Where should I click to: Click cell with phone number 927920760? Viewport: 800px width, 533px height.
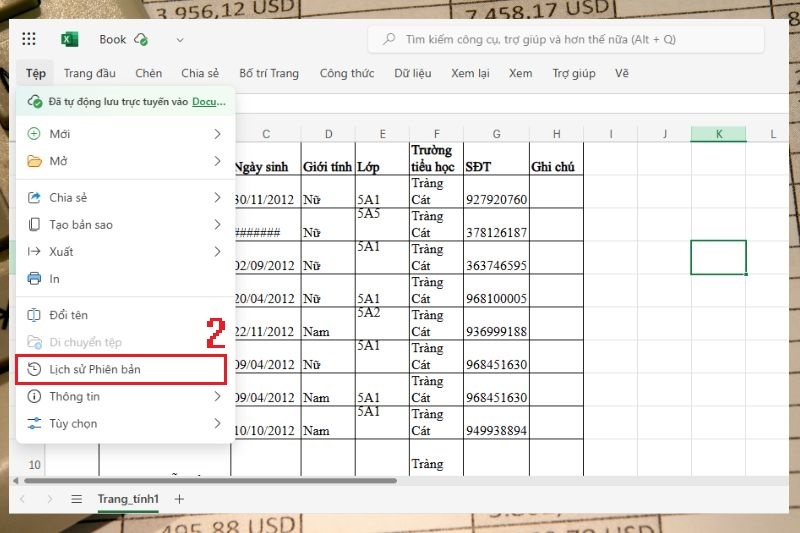(496, 192)
